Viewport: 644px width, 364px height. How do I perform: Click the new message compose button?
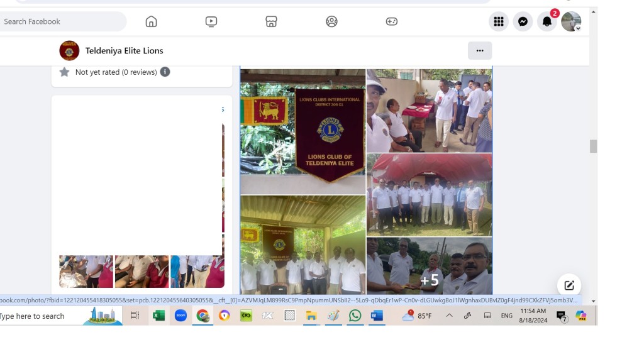pos(569,285)
